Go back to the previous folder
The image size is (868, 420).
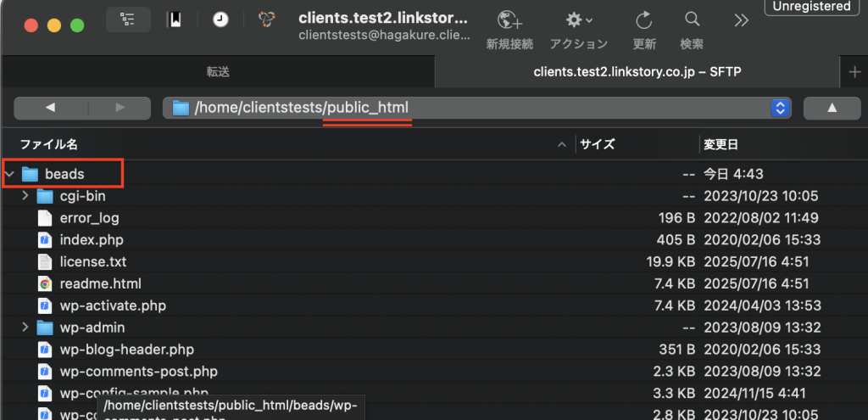click(x=49, y=108)
